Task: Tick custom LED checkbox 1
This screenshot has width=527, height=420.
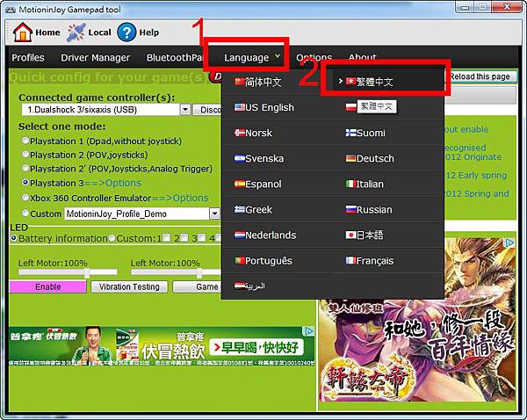Action: tap(166, 238)
